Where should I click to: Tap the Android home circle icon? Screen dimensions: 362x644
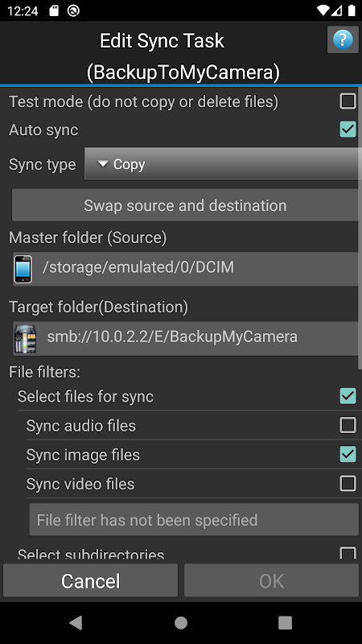tap(181, 622)
